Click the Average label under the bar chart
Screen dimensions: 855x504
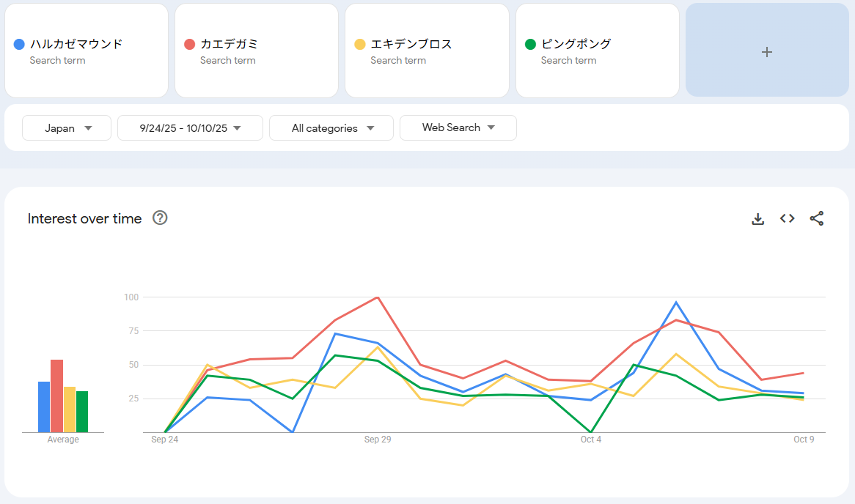[x=63, y=439]
